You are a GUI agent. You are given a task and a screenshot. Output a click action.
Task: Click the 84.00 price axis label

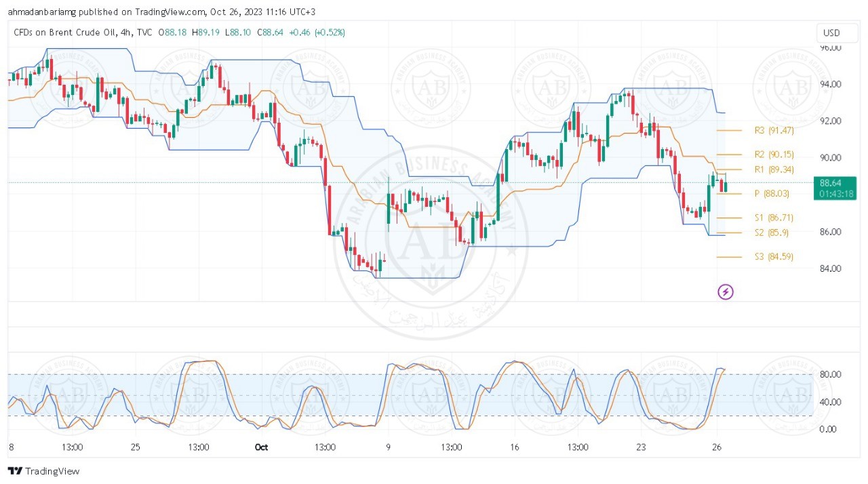[x=831, y=268]
